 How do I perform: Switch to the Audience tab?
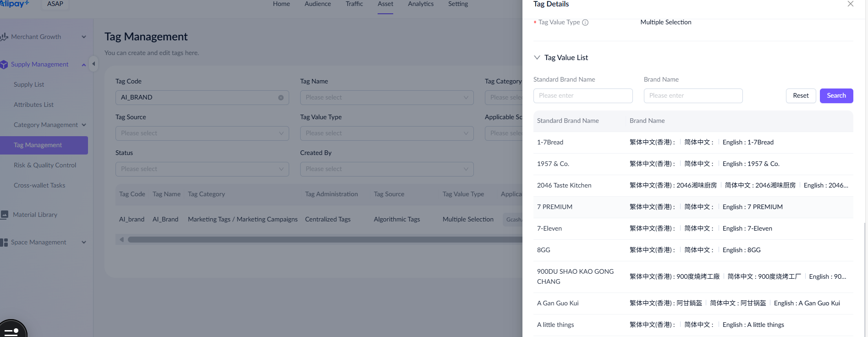pos(318,4)
